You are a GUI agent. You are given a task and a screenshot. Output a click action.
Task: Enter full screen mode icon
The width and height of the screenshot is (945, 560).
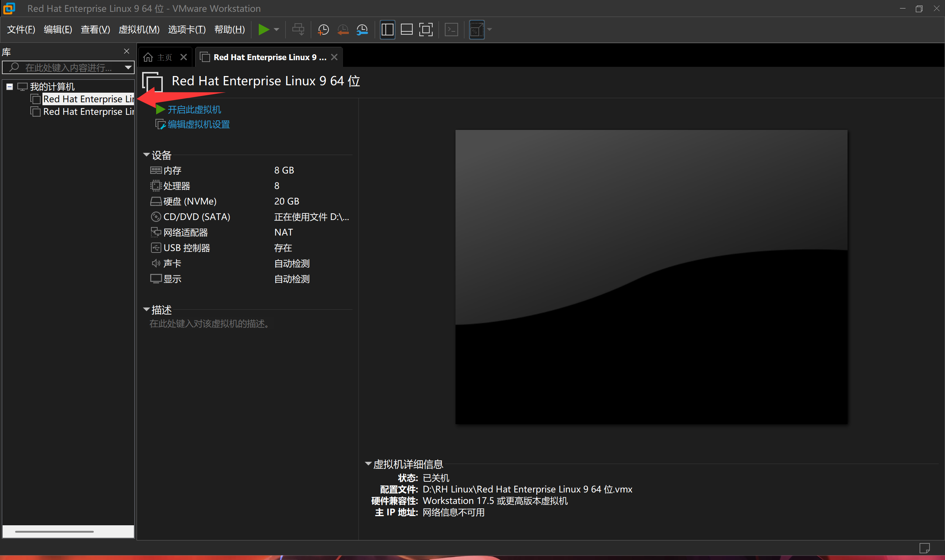point(426,30)
